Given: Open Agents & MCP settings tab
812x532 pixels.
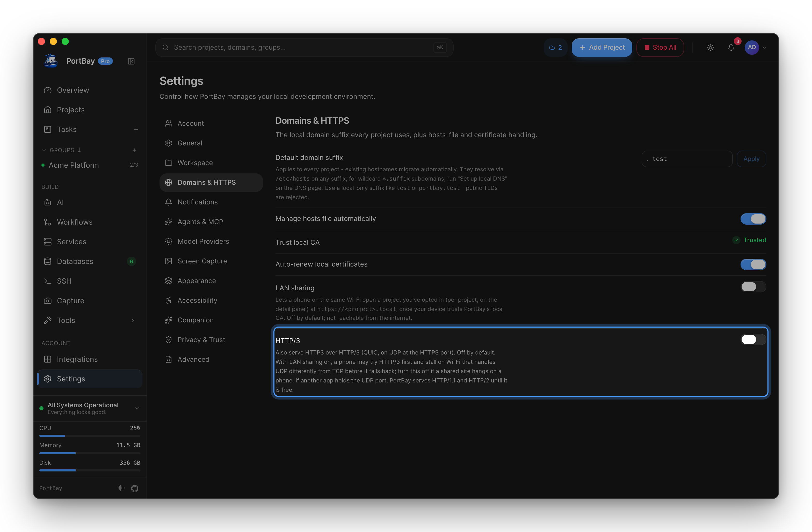Looking at the screenshot, I should coord(211,222).
